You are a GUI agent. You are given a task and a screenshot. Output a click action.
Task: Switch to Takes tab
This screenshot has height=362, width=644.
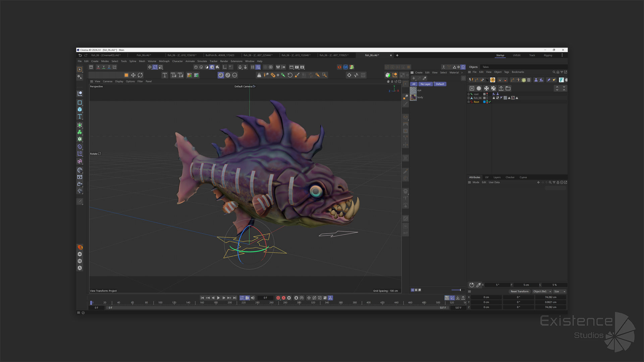pos(485,67)
